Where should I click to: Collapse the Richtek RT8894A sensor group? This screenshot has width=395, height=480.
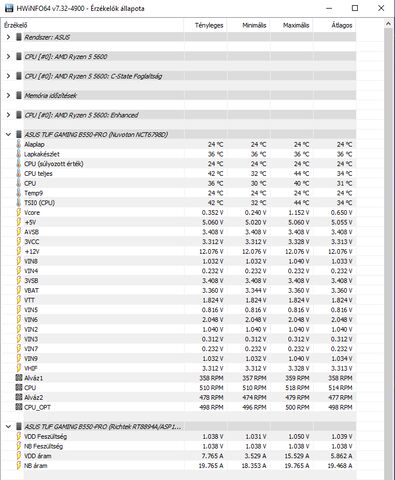pyautogui.click(x=8, y=427)
